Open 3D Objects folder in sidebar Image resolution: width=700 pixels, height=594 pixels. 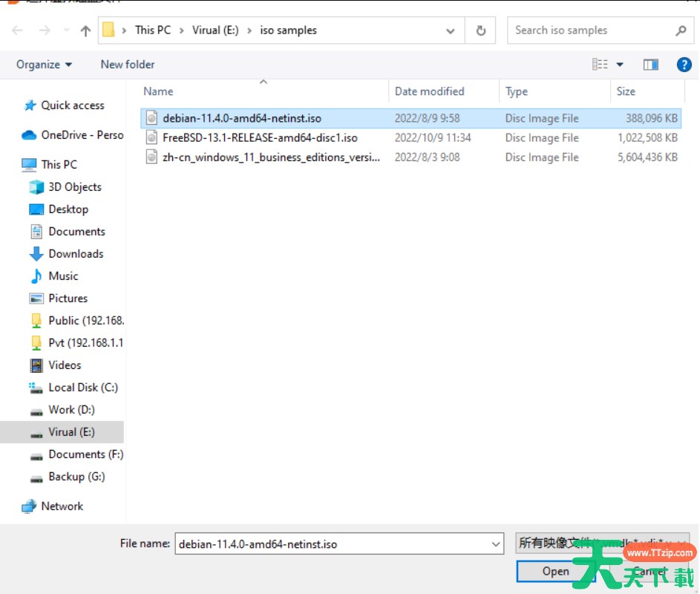pyautogui.click(x=75, y=186)
